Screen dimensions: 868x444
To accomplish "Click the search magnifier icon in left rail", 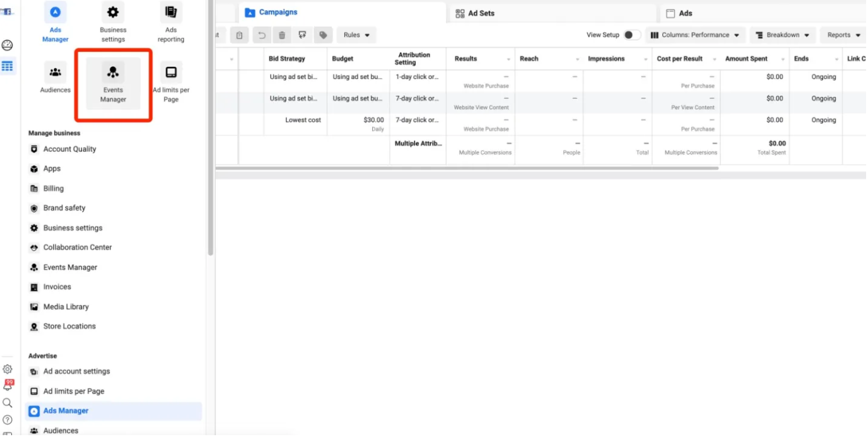I will click(8, 403).
